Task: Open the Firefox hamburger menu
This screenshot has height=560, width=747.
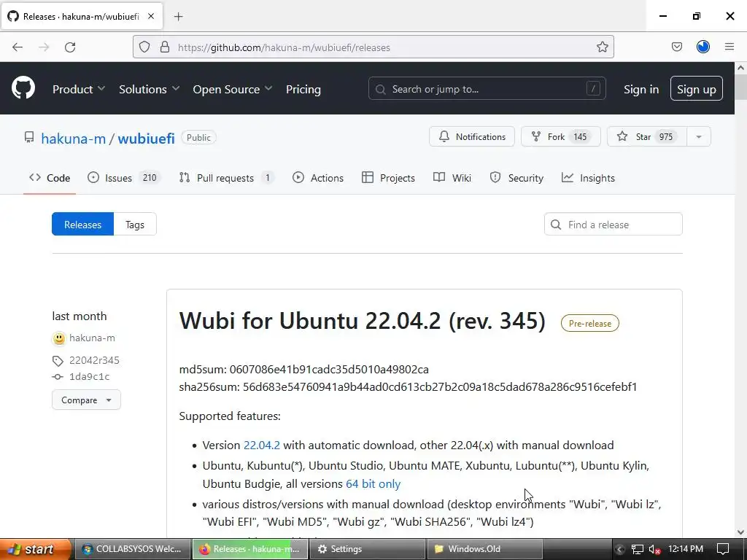Action: point(729,47)
